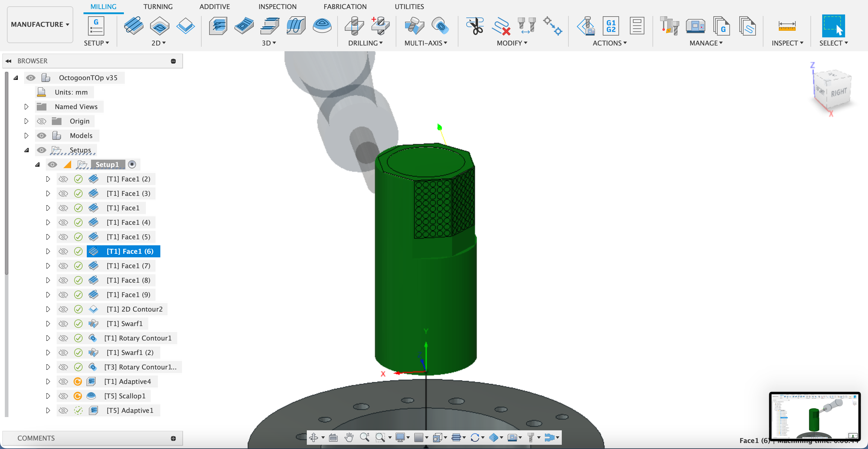Show toolpath for Adaptive4

(x=63, y=381)
